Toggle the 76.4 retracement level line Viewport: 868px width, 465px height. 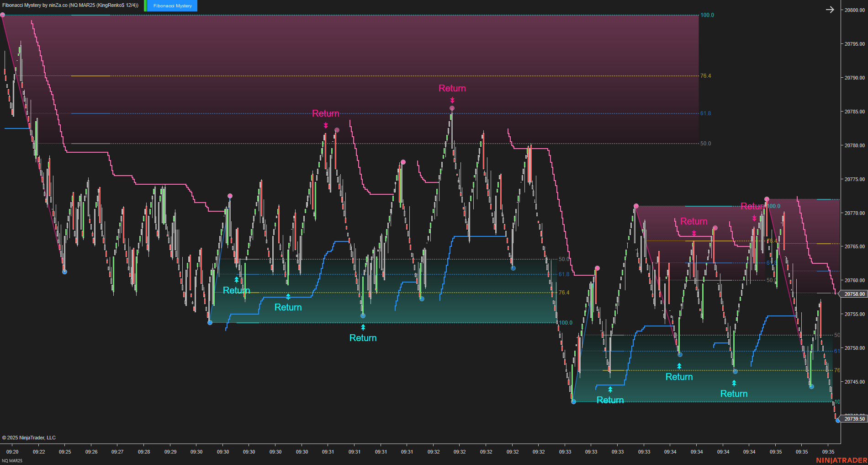[x=705, y=76]
